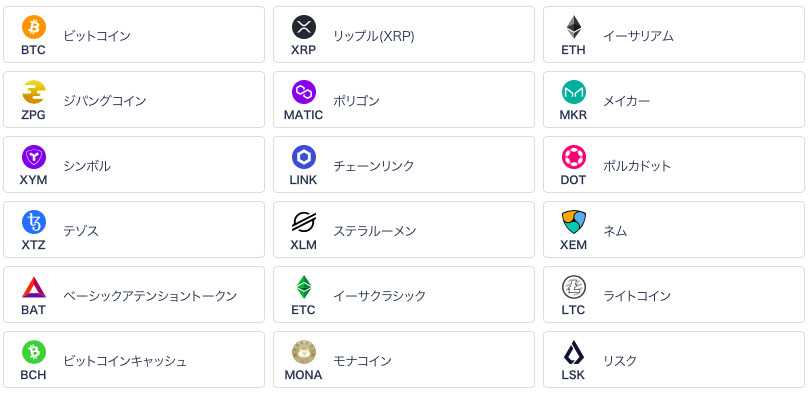
Task: Click the Litecoin LTC coin icon
Action: point(574,287)
